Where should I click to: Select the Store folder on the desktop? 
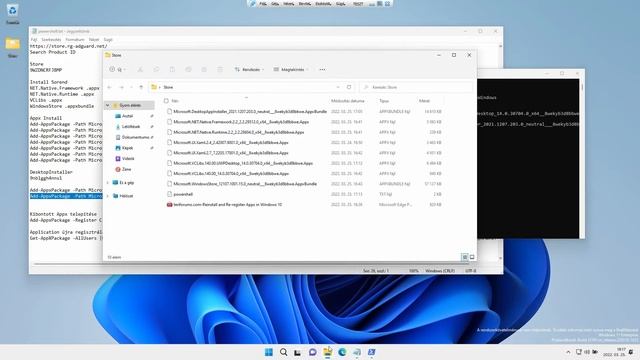point(12,47)
